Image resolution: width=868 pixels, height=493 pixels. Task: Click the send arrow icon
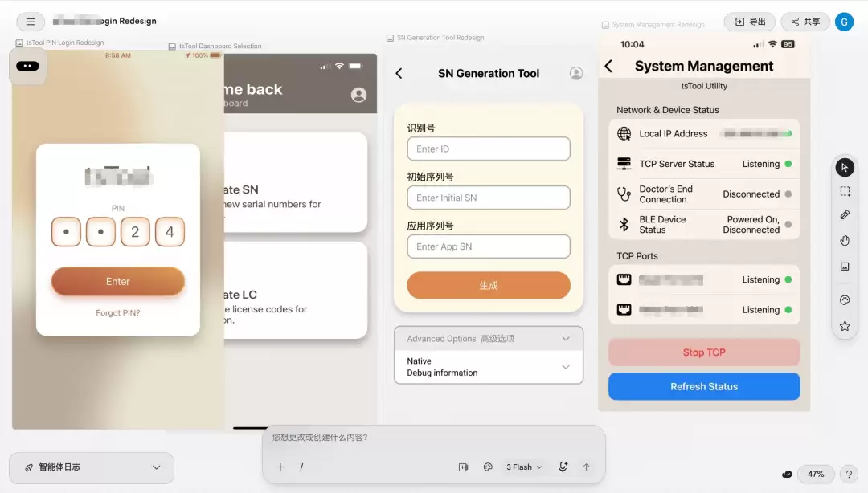pos(586,467)
